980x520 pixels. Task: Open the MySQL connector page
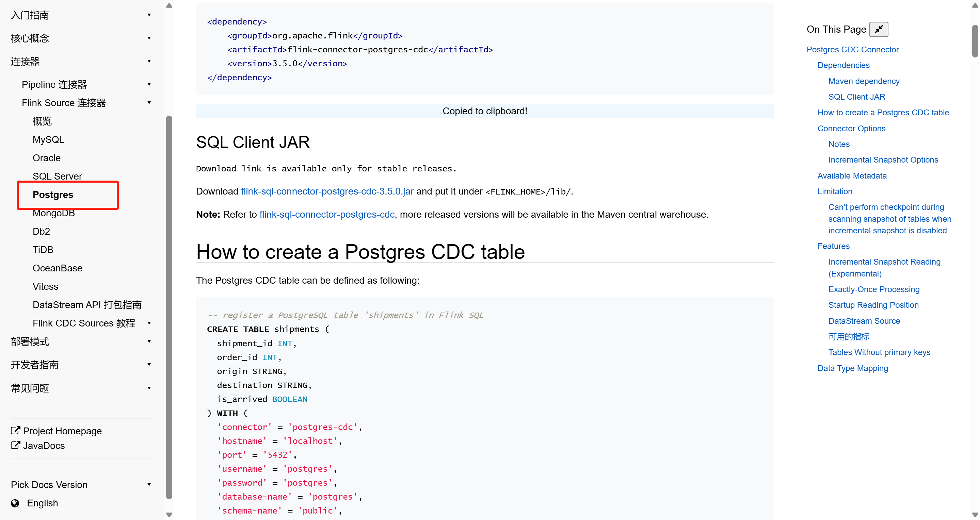48,139
